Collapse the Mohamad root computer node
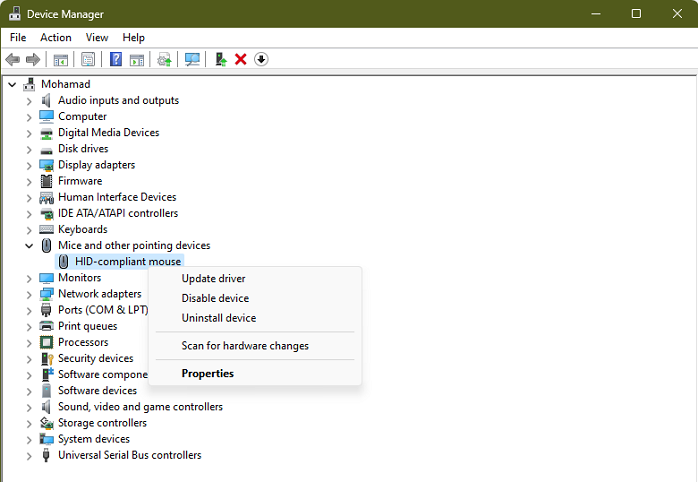Viewport: 698px width, 482px height. click(12, 85)
